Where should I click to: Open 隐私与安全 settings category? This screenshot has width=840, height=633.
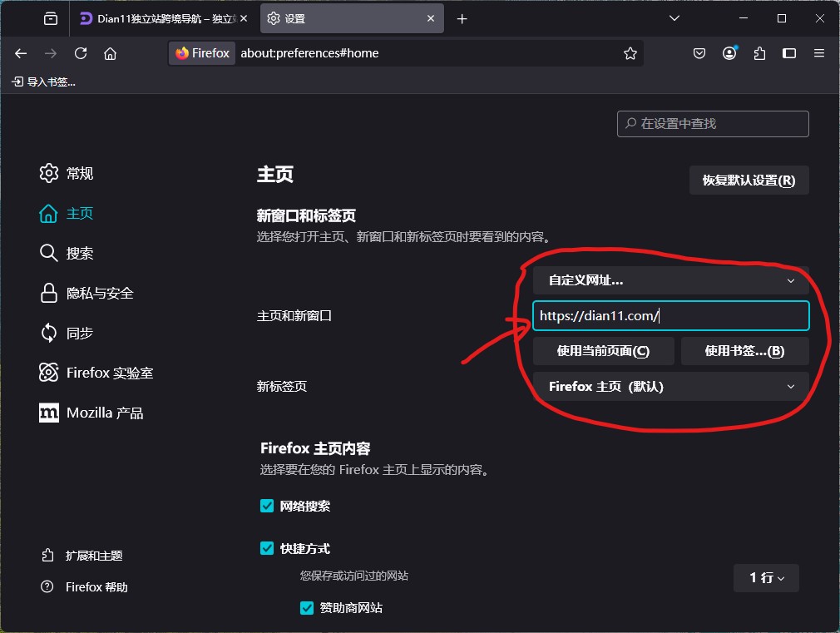pyautogui.click(x=86, y=293)
